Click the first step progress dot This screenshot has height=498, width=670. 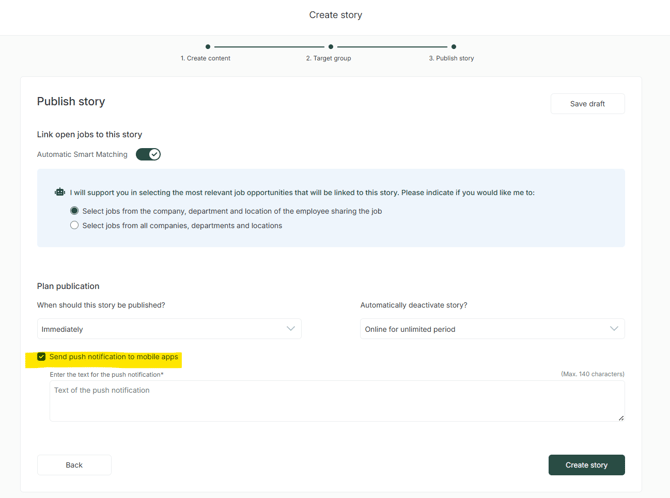[x=208, y=47]
